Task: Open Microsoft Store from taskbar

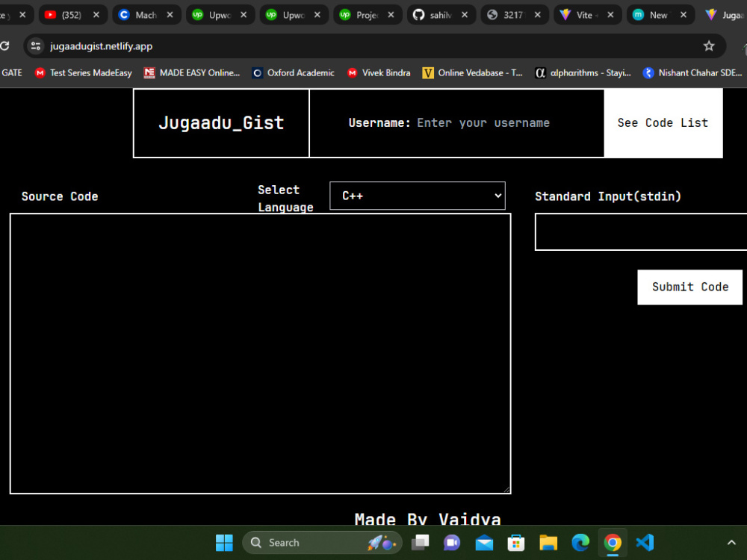Action: 516,542
